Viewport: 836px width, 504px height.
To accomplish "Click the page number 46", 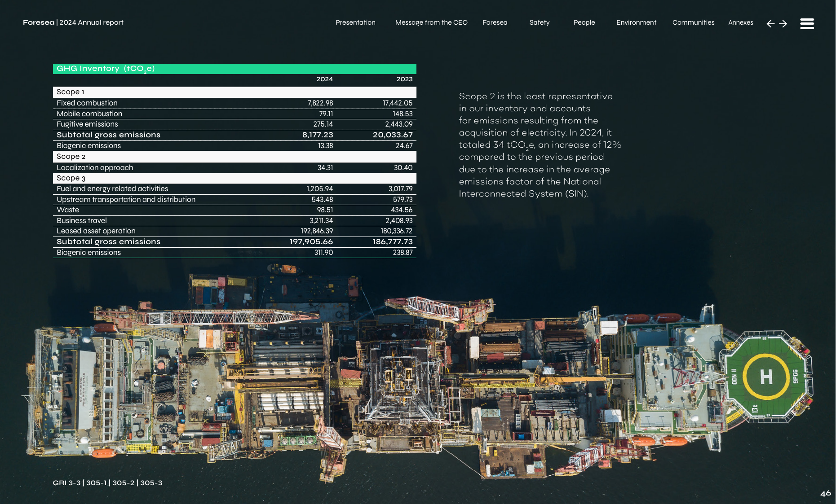I will point(825,493).
